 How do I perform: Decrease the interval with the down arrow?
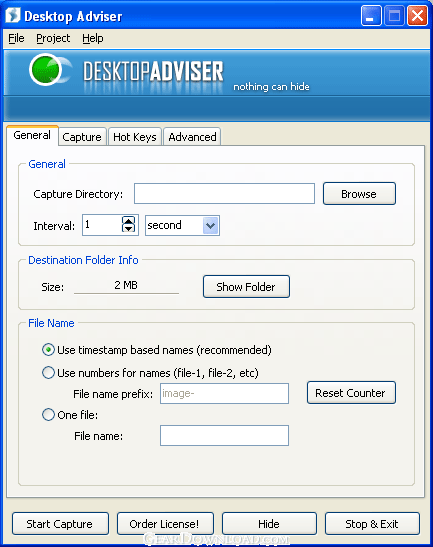point(128,229)
